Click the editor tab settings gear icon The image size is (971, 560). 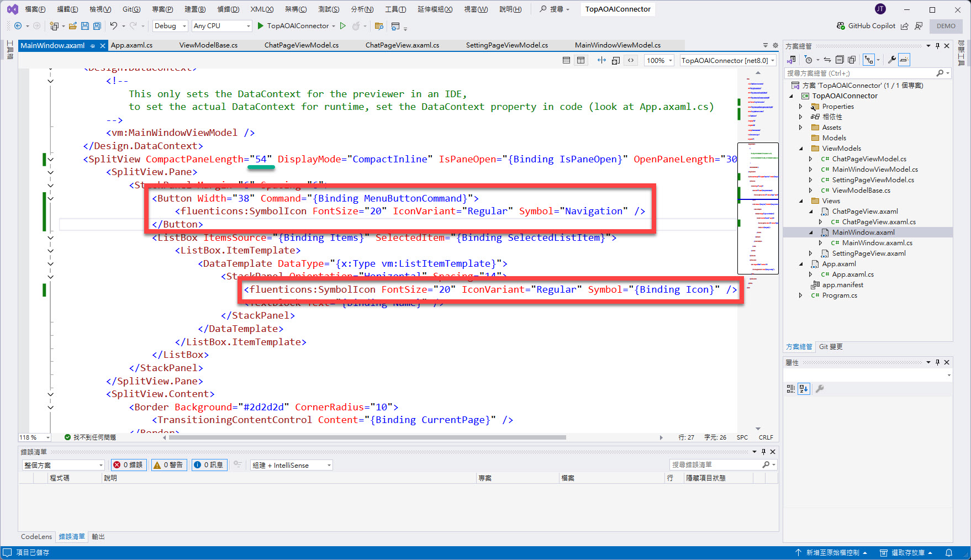pos(775,45)
